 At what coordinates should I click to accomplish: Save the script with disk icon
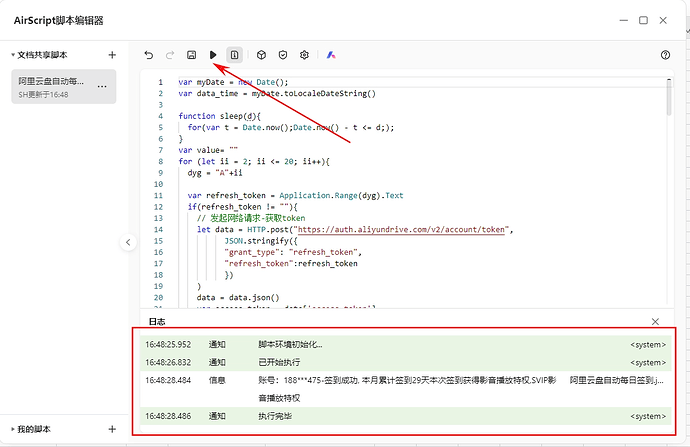(x=191, y=55)
